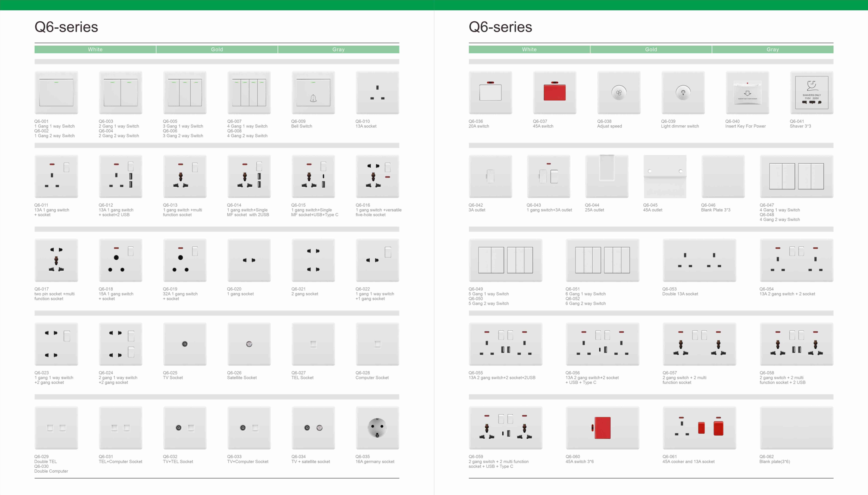Select the Q6-040 key card holder image

(747, 92)
